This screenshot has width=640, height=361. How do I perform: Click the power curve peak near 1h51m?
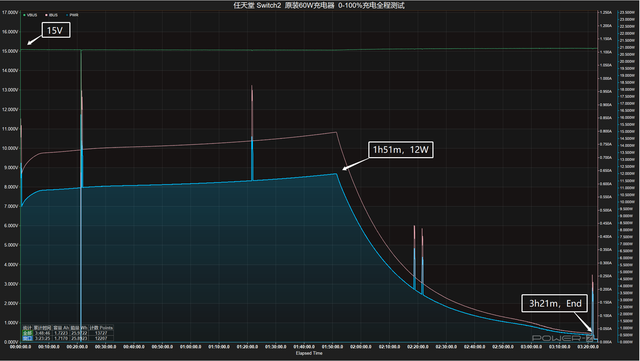(x=336, y=174)
